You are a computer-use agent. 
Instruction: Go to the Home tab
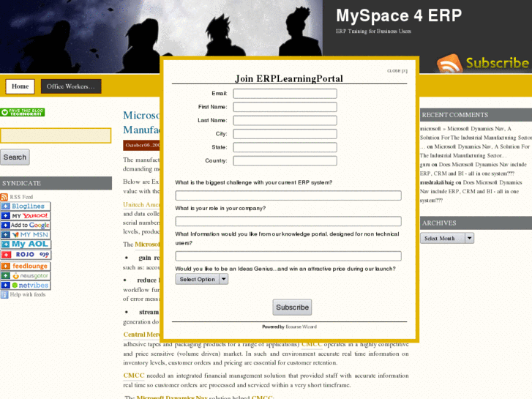pos(20,86)
